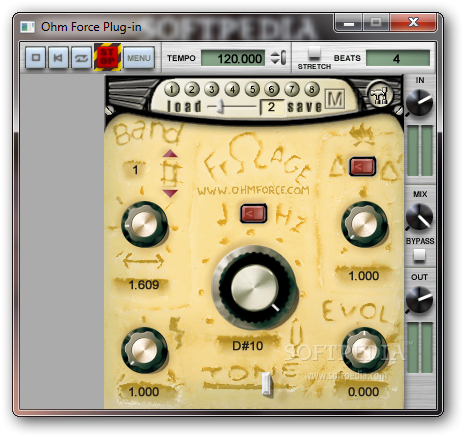
Task: Open the MENU button
Action: [139, 58]
